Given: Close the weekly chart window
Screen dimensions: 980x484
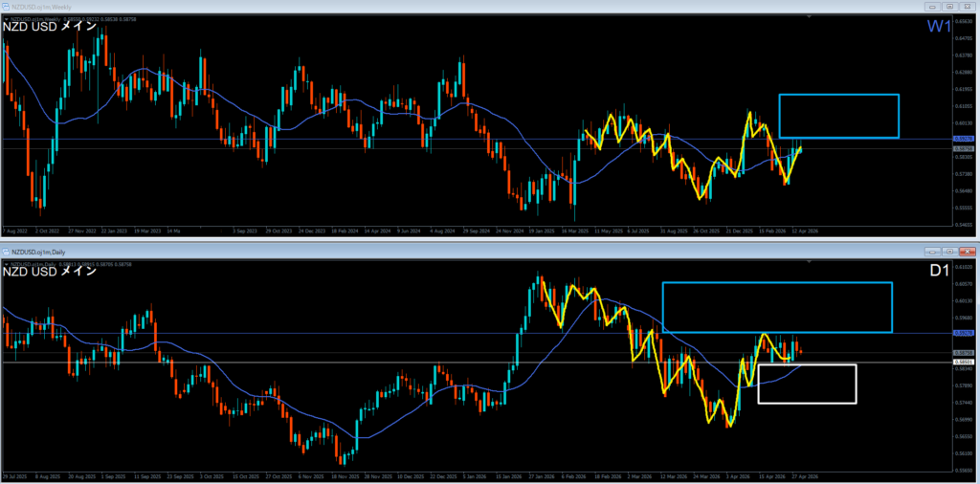Looking at the screenshot, I should [x=966, y=8].
